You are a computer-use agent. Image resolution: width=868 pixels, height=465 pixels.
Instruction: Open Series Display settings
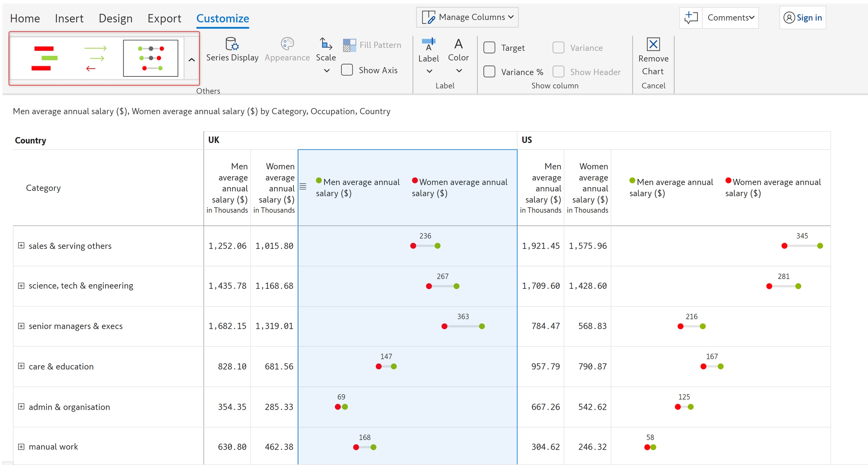click(232, 49)
